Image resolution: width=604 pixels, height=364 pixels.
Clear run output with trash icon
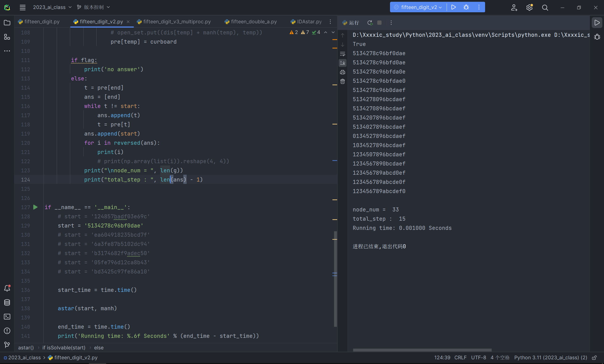342,81
